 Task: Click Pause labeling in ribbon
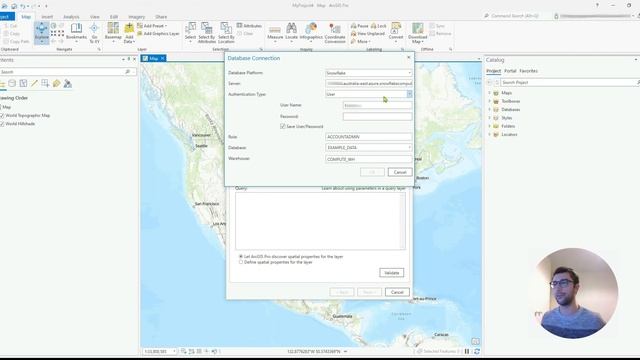tap(360, 26)
